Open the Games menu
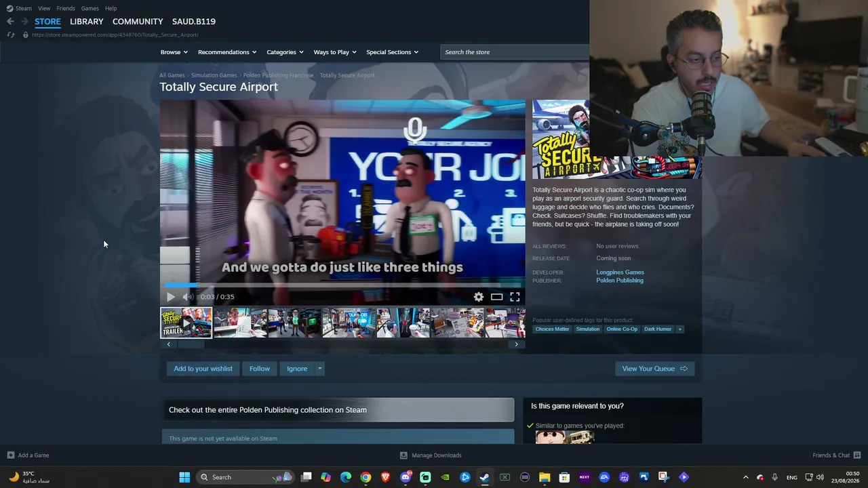Screen dimensions: 868x488 (90, 8)
